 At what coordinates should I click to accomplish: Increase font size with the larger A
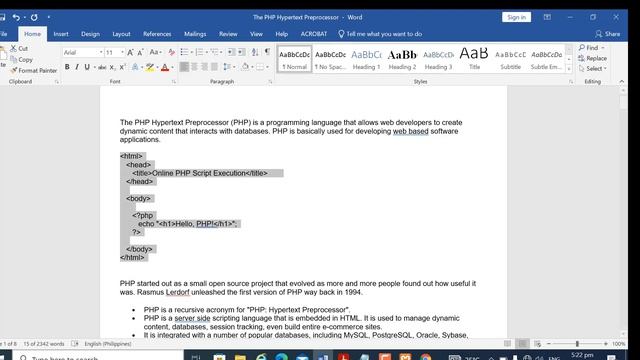[130, 52]
